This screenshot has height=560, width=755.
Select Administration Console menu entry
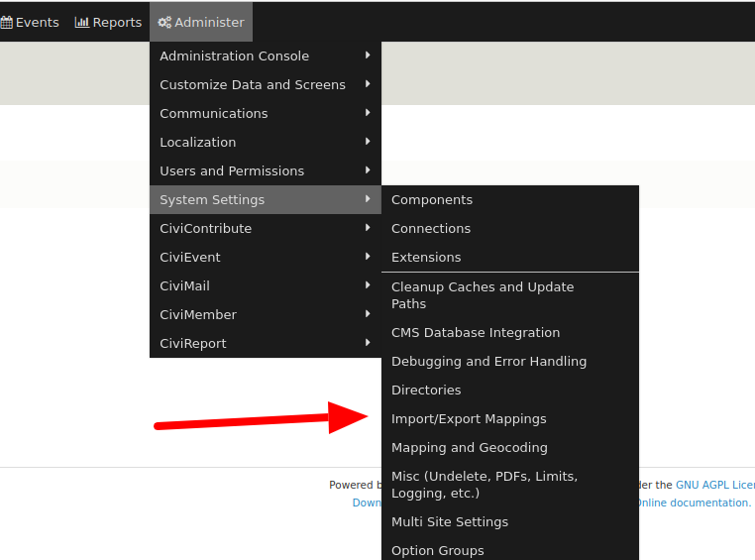pos(266,56)
